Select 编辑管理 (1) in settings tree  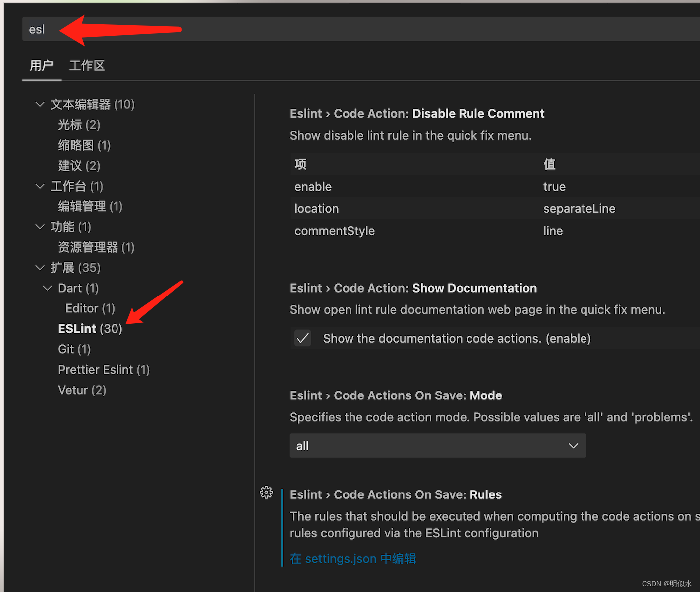90,206
